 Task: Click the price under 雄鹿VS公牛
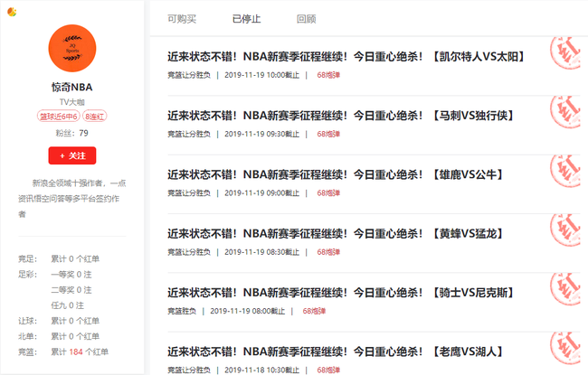pos(328,193)
